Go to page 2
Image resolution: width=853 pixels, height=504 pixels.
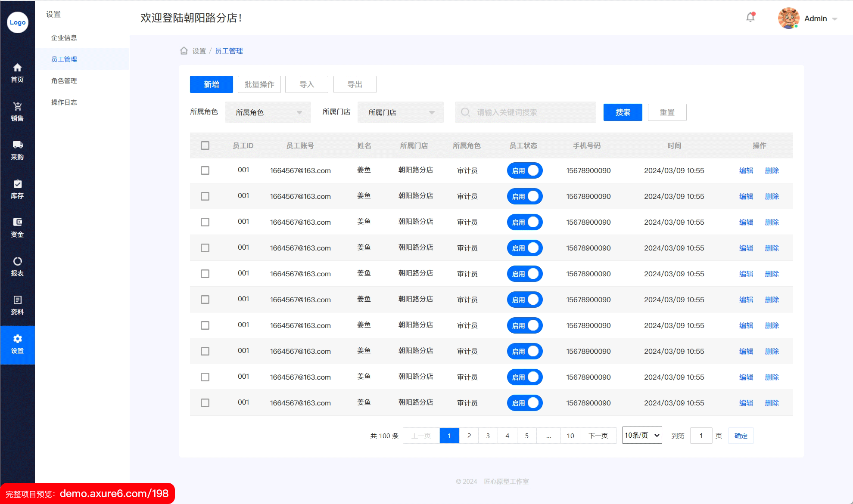469,436
